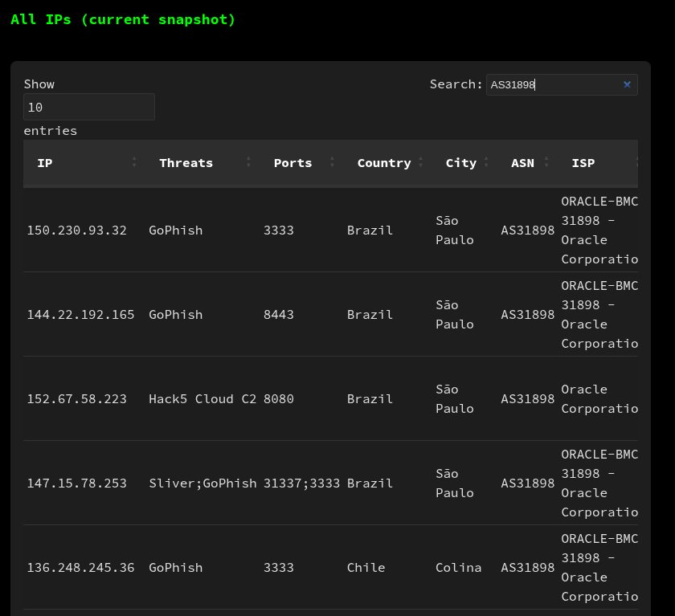Select IP address 136.248.245.36

coord(80,568)
